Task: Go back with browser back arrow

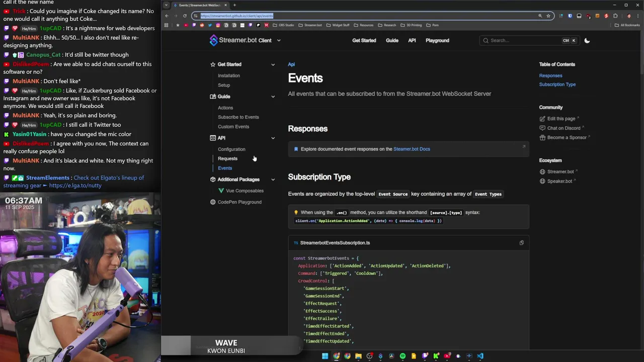Action: [x=167, y=16]
